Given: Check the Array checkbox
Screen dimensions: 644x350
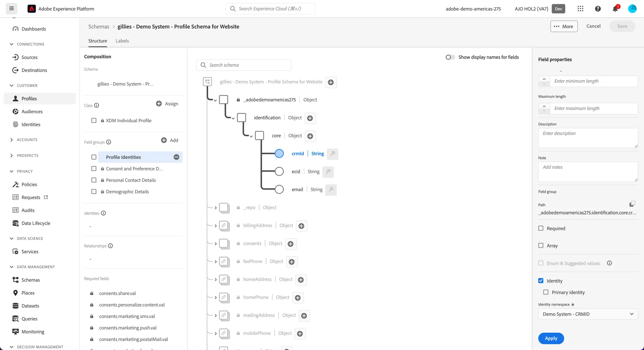Looking at the screenshot, I should 541,245.
